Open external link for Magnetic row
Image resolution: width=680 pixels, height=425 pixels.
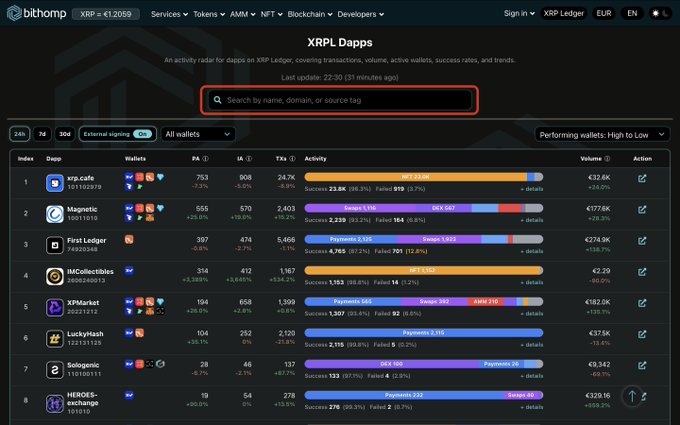[x=642, y=209]
